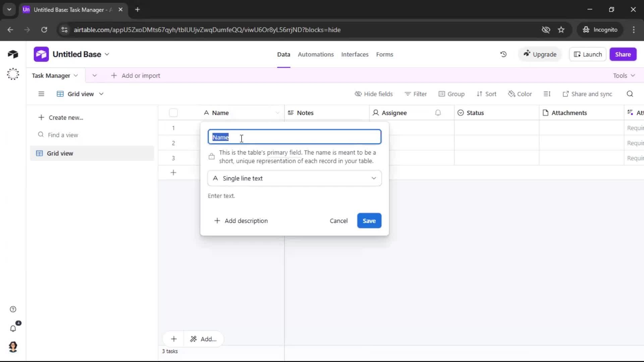Open the Group option
Screen dimensions: 644x362
pyautogui.click(x=451, y=94)
